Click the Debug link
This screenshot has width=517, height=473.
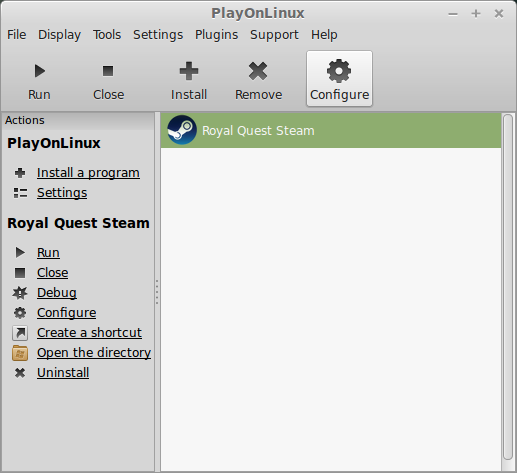(57, 293)
